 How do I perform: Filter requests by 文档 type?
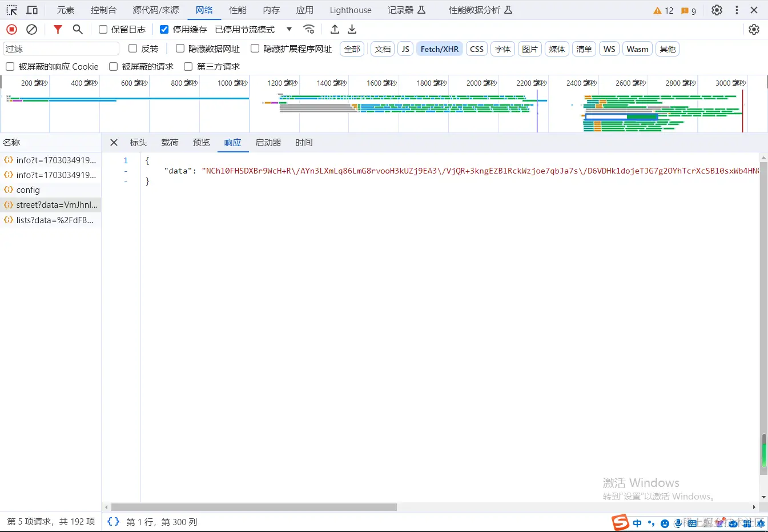[383, 49]
